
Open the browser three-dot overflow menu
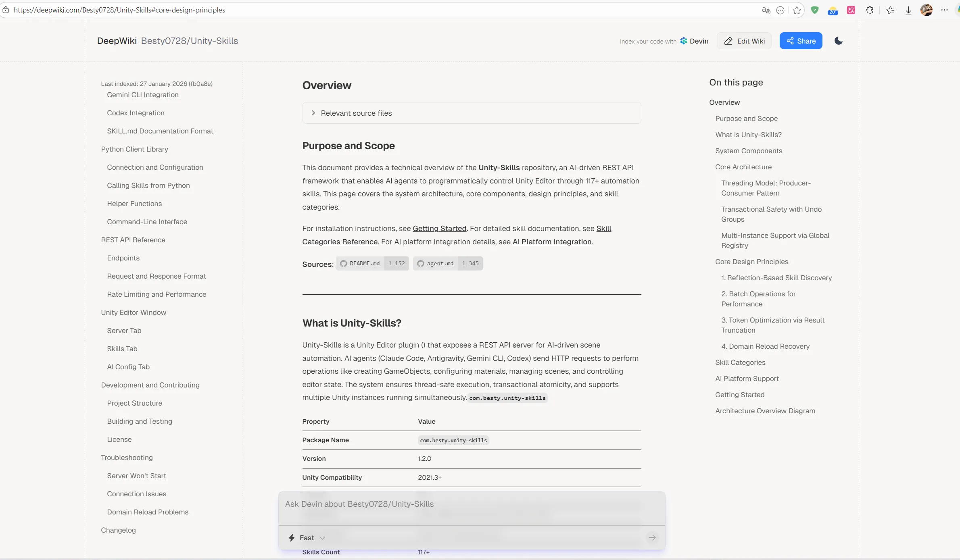click(945, 10)
